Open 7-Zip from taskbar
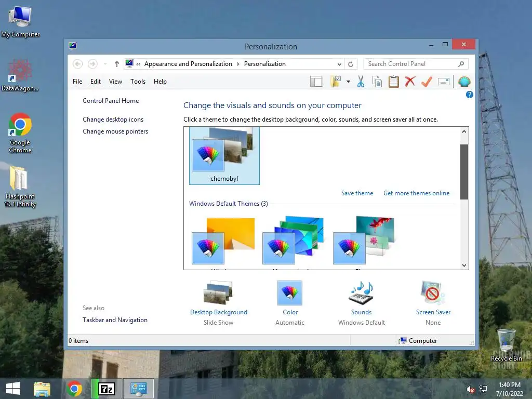 (107, 389)
